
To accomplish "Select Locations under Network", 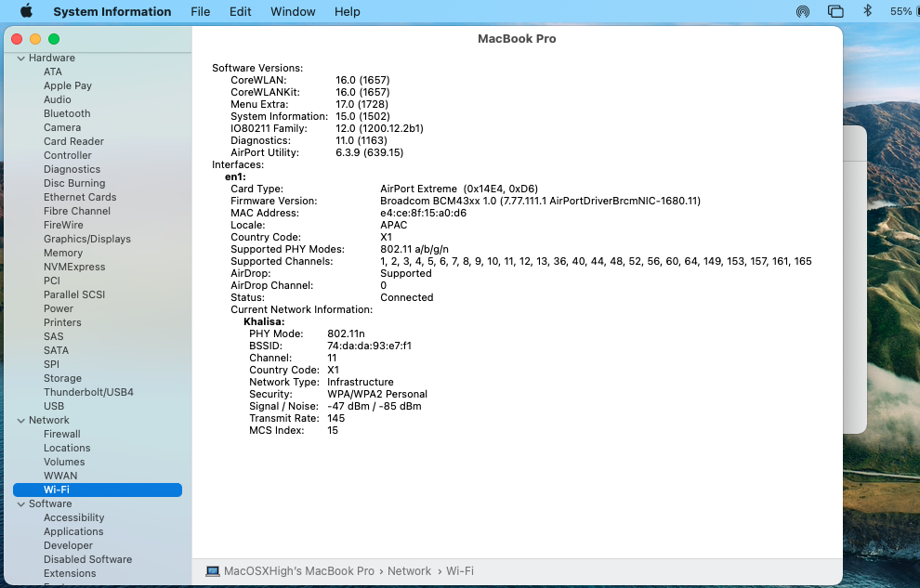I will click(67, 449).
